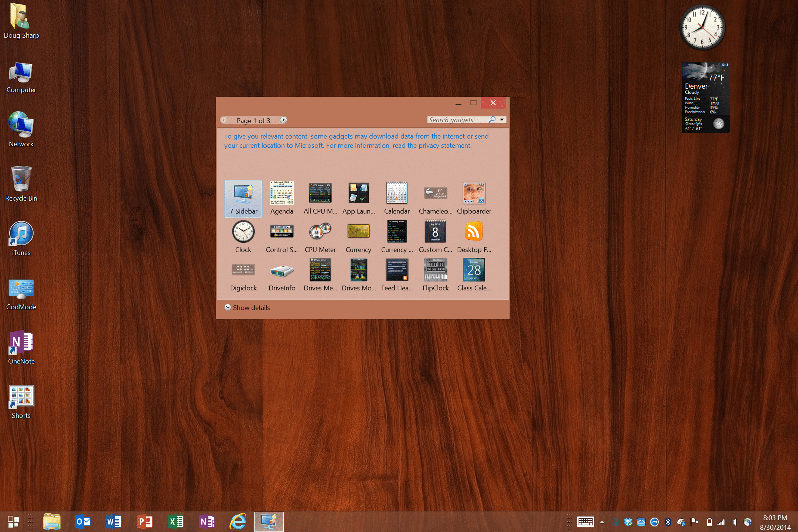
Task: Select the Desktop Feed Reader gadget
Action: [474, 237]
